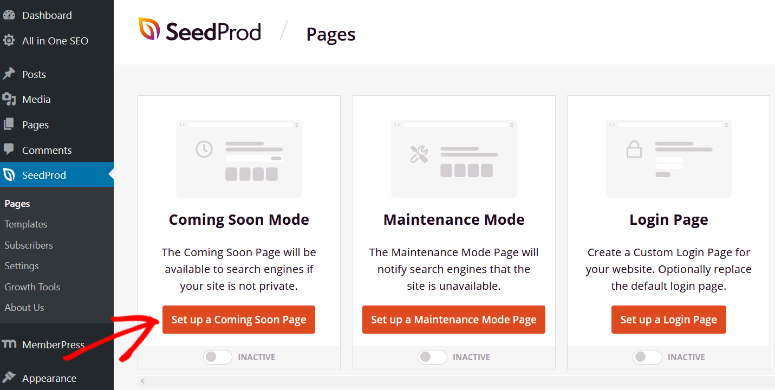This screenshot has height=390, width=775.
Task: Click the Comments speech bubble icon
Action: pos(8,149)
